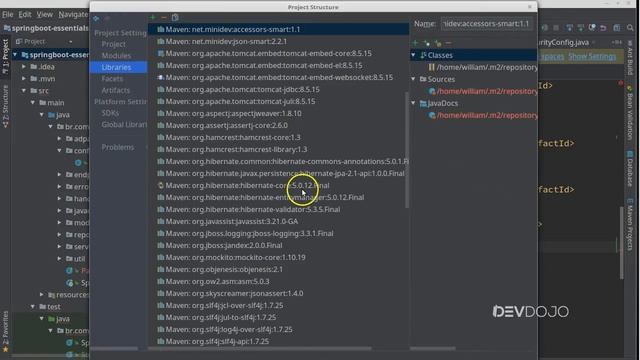Click the jar icon under Classes node
Screen dimensions: 640x360
431,67
